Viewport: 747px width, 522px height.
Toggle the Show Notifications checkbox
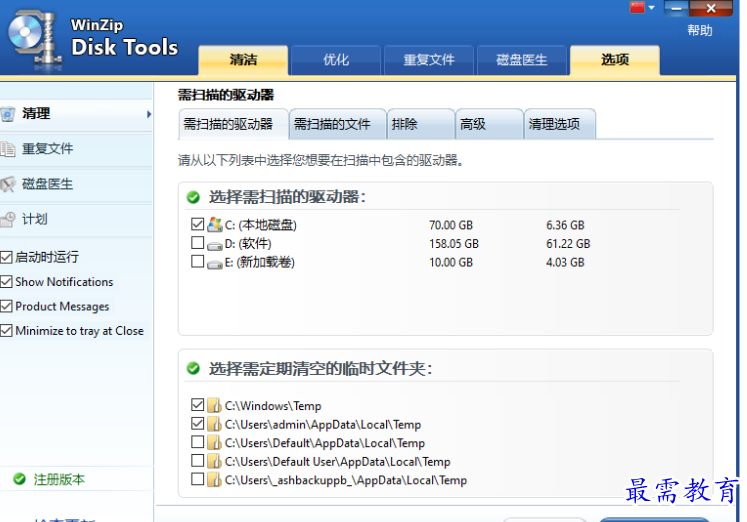[6, 281]
